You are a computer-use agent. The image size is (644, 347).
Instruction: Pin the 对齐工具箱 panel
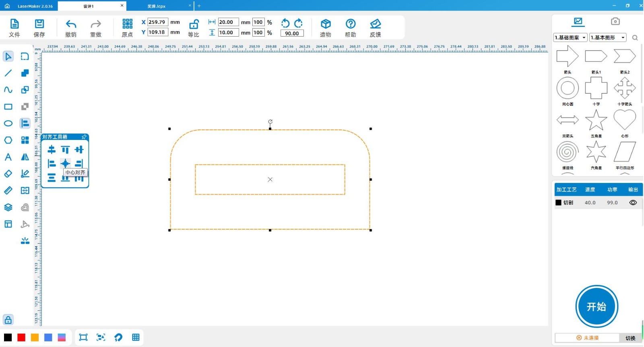(x=84, y=137)
